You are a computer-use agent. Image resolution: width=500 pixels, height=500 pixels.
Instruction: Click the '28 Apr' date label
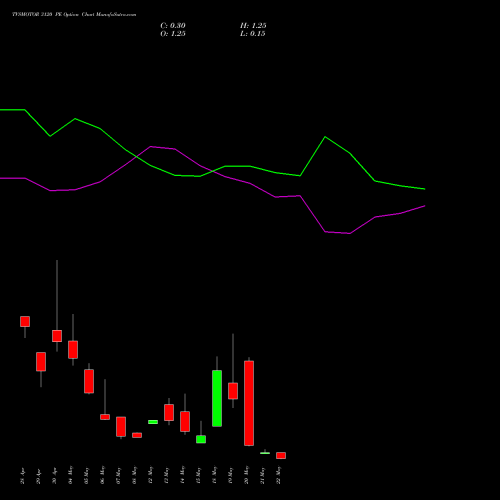pyautogui.click(x=22, y=476)
